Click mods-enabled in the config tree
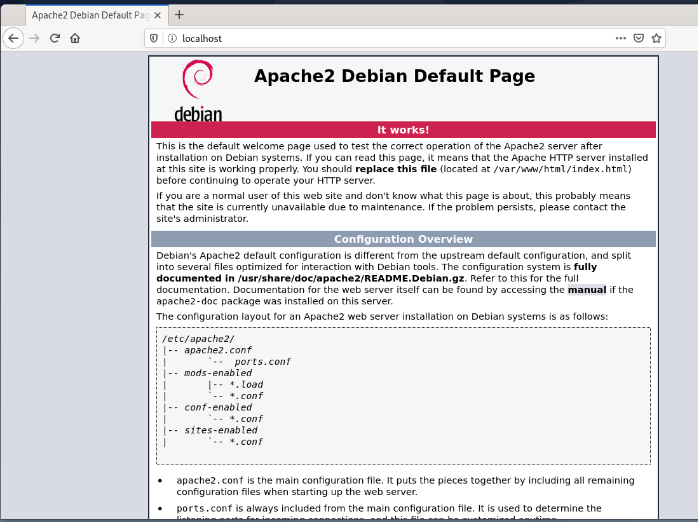698x523 pixels. click(218, 373)
